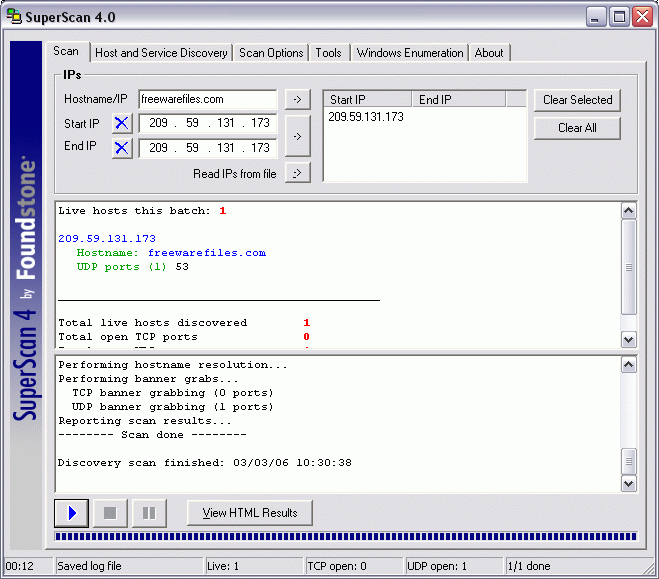The image size is (659, 579).
Task: Add the IP range using the tall arrow button
Action: pyautogui.click(x=298, y=136)
